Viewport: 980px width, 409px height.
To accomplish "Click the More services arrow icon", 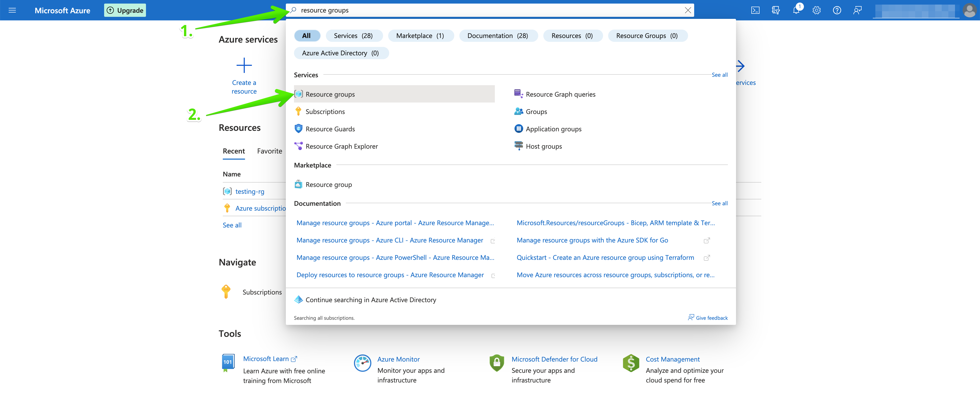I will tap(740, 66).
